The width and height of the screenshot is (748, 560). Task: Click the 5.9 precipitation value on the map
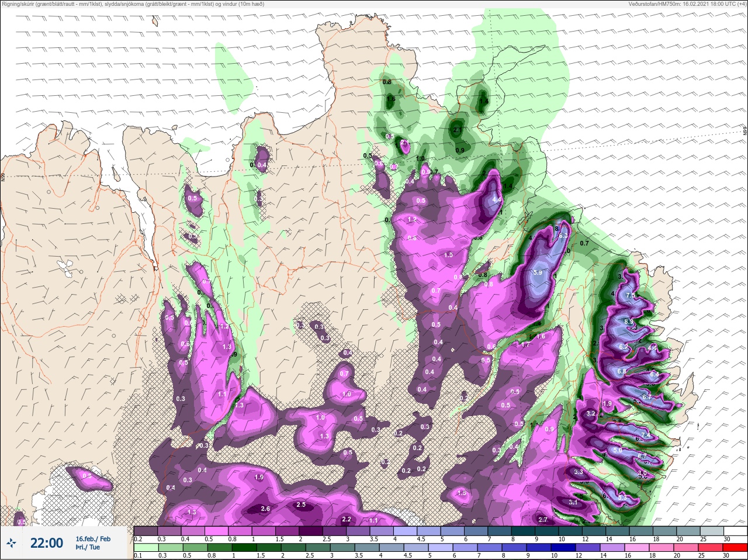click(537, 272)
